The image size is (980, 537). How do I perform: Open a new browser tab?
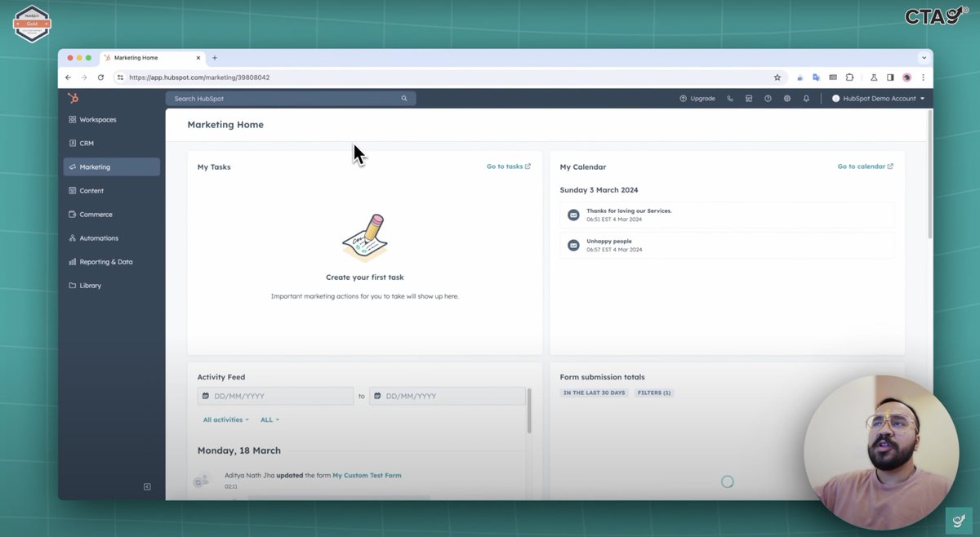(215, 58)
